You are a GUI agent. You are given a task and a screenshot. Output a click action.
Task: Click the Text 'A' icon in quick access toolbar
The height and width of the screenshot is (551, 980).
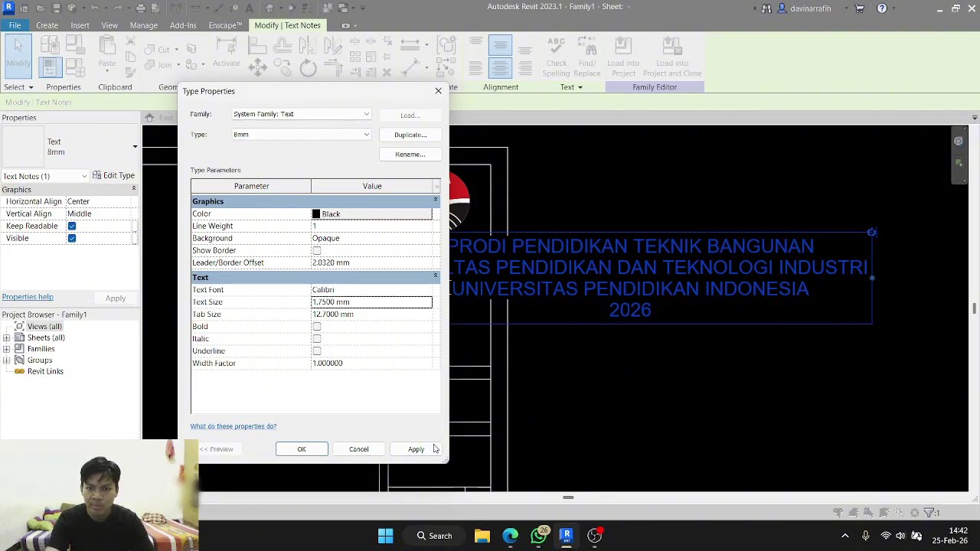pos(250,8)
